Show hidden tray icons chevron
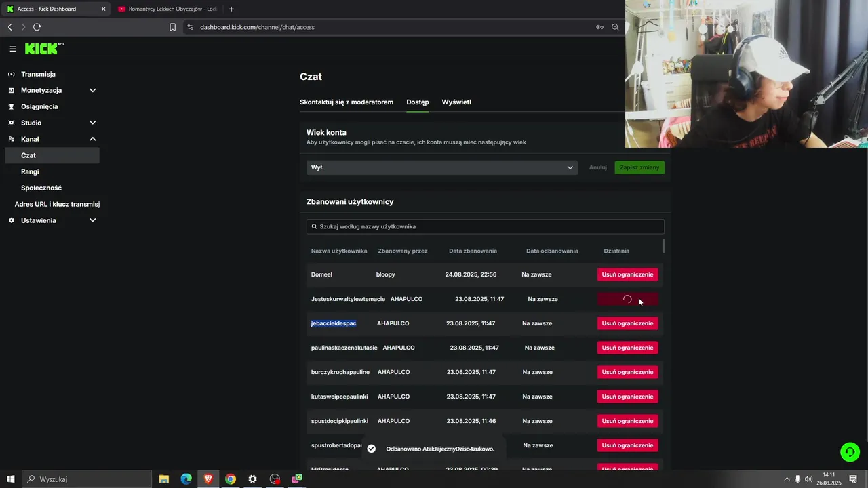Viewport: 868px width, 488px height. pyautogui.click(x=787, y=479)
